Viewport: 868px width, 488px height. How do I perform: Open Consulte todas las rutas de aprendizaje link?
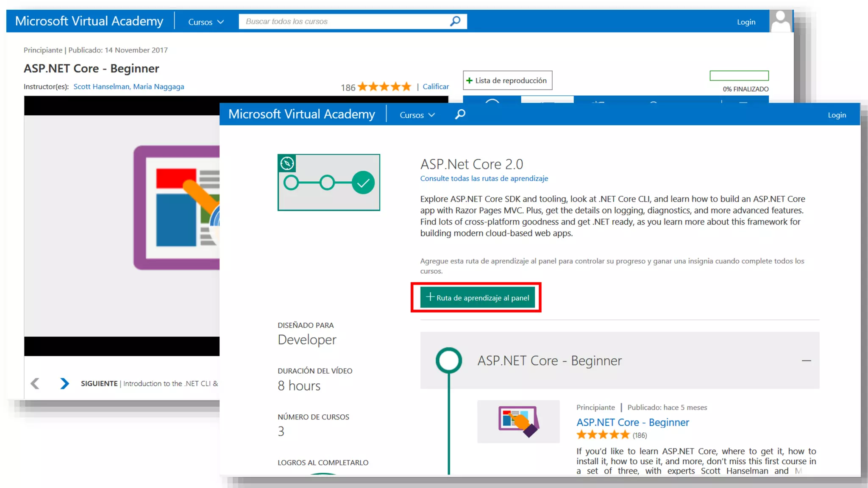click(484, 178)
